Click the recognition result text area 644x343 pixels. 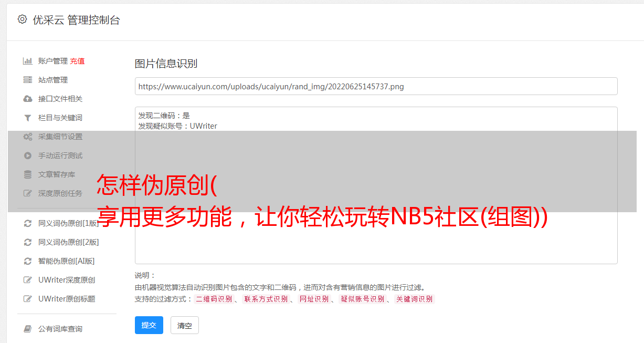pyautogui.click(x=376, y=185)
